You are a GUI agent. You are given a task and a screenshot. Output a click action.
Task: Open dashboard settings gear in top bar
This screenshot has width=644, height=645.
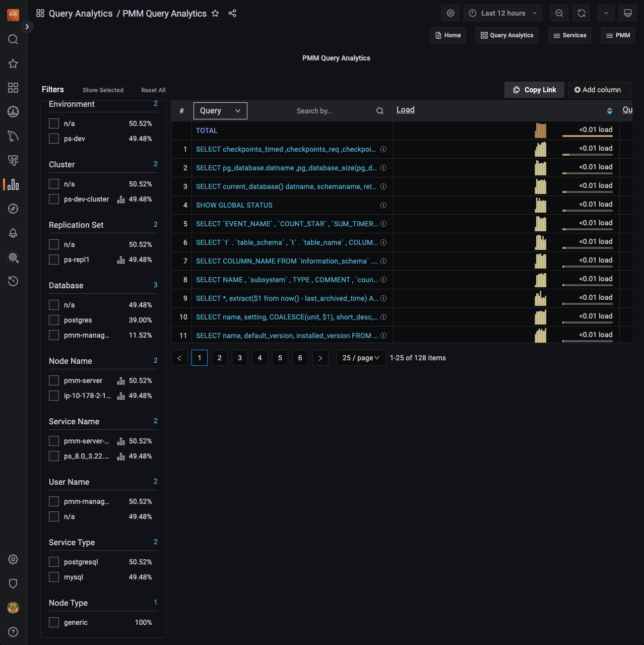tap(450, 13)
